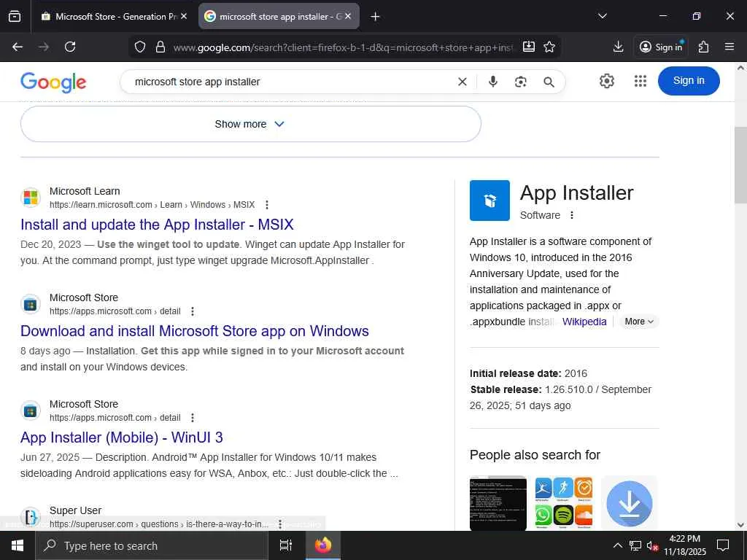Open the tracking protection shield icon

pyautogui.click(x=139, y=47)
